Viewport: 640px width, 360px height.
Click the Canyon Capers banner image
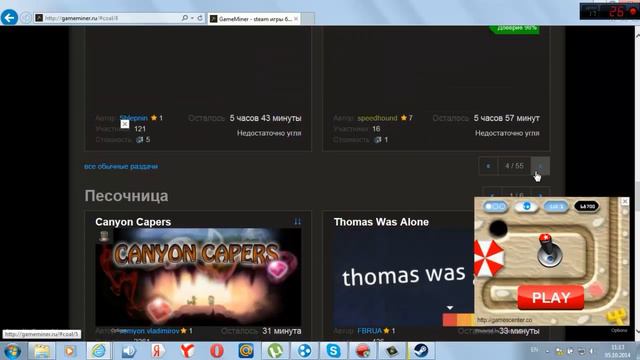point(198,277)
